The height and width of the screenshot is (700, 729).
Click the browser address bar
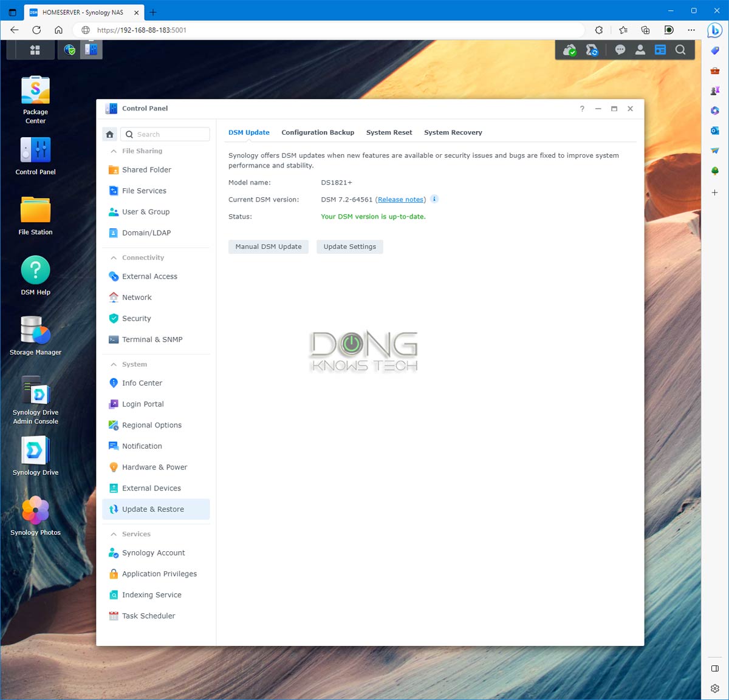coord(328,30)
